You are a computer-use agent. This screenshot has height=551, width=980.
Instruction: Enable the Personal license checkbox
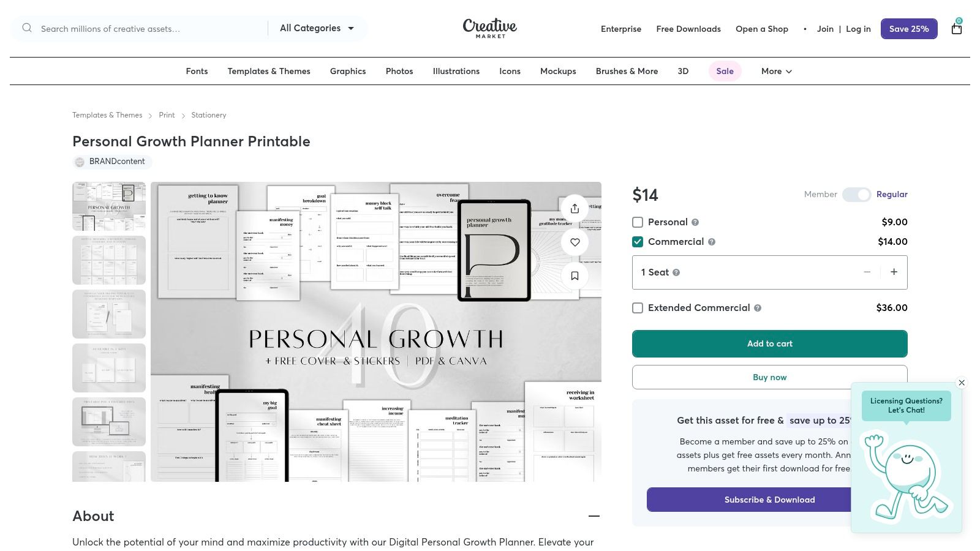638,222
